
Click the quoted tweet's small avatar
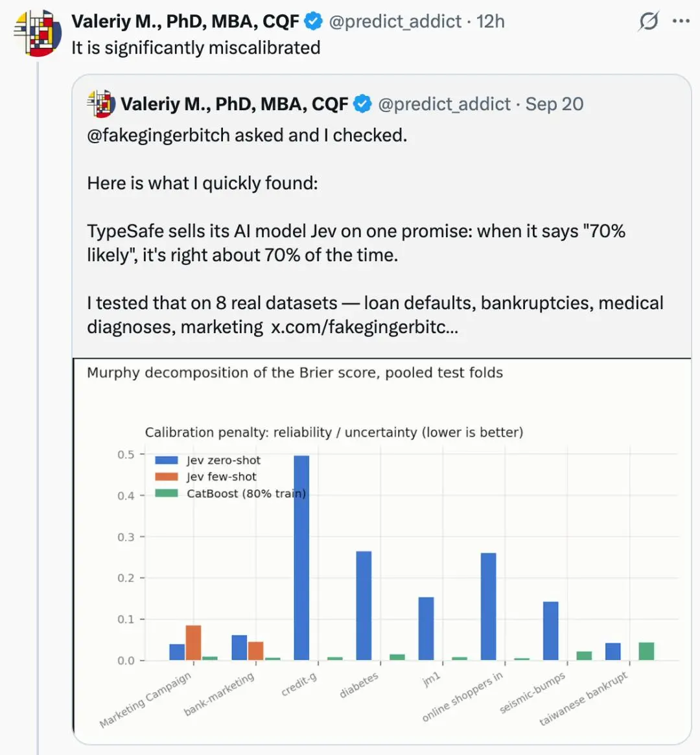coord(101,104)
